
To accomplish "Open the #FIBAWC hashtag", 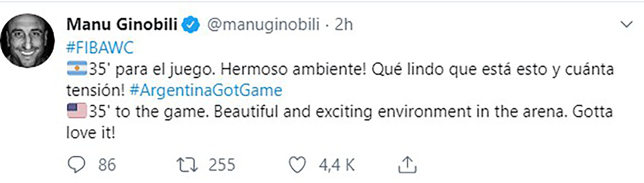I will tap(100, 47).
